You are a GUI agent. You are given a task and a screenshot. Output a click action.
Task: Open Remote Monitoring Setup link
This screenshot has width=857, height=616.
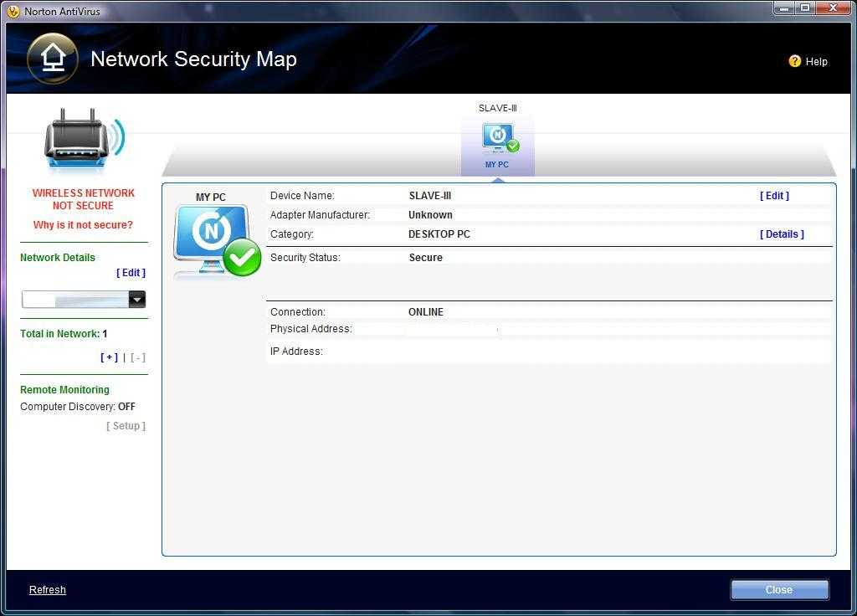pos(126,426)
